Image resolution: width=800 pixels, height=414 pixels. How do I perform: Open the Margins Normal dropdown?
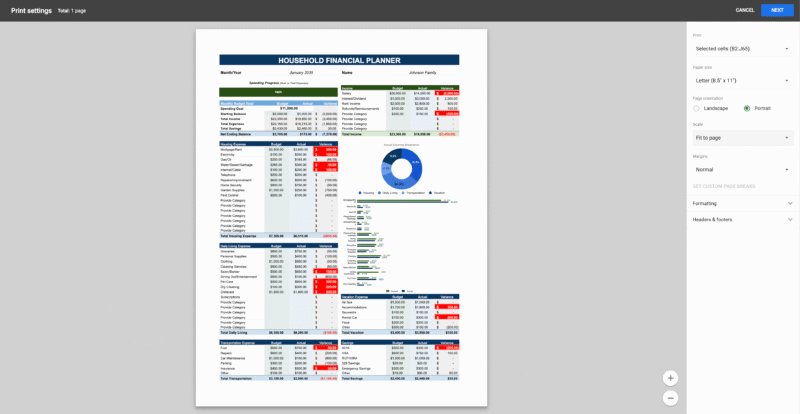tap(742, 169)
